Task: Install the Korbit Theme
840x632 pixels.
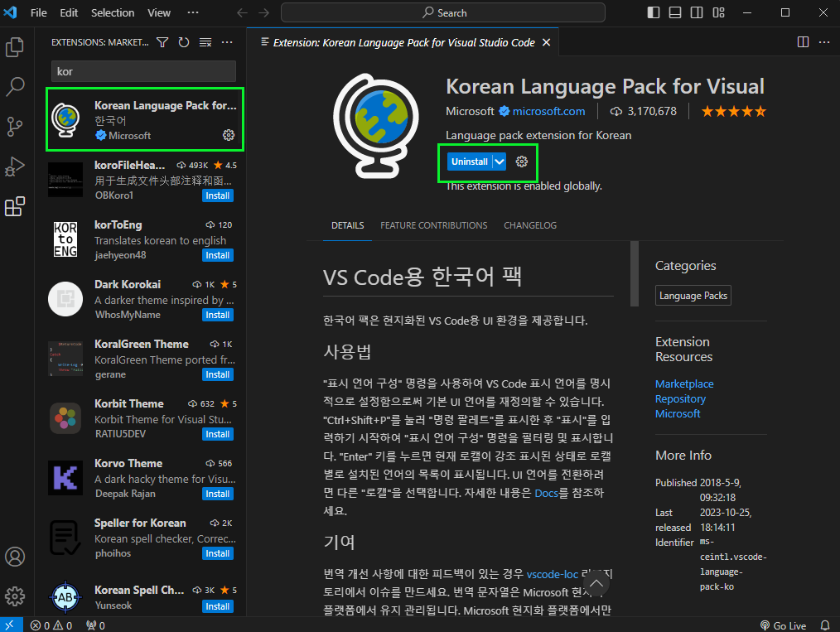Action: point(218,434)
